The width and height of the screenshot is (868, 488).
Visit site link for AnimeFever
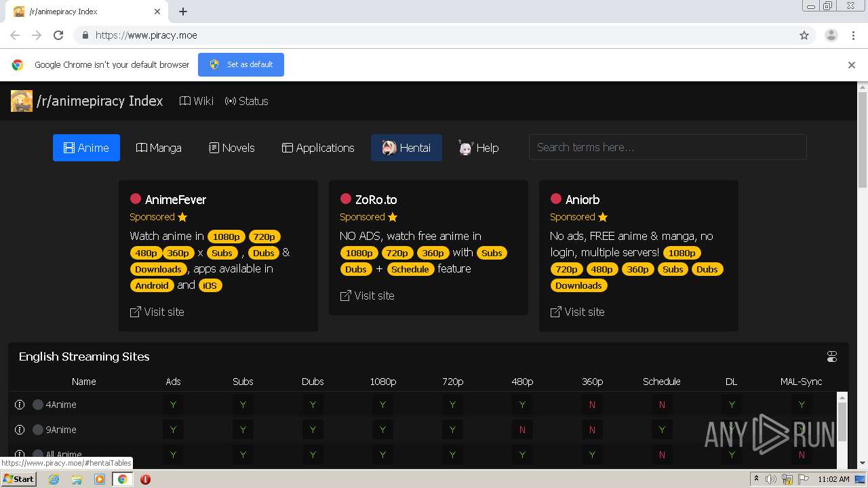pyautogui.click(x=157, y=312)
